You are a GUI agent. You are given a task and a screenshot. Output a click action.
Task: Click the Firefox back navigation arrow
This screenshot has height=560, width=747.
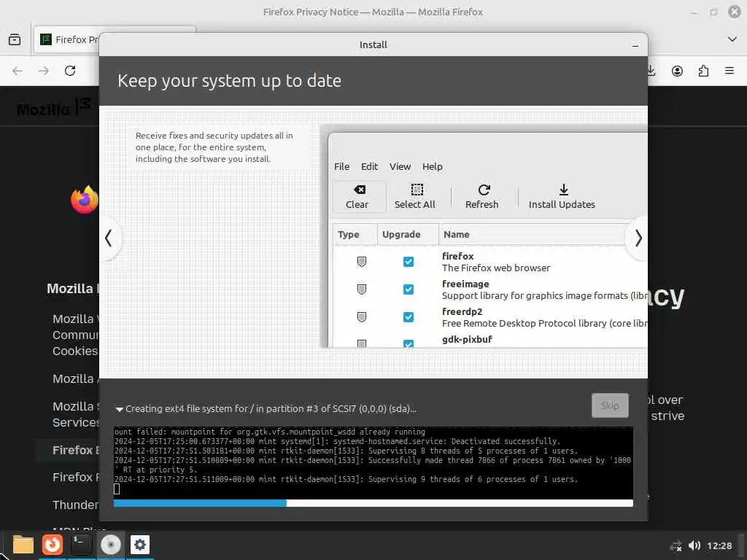point(18,71)
